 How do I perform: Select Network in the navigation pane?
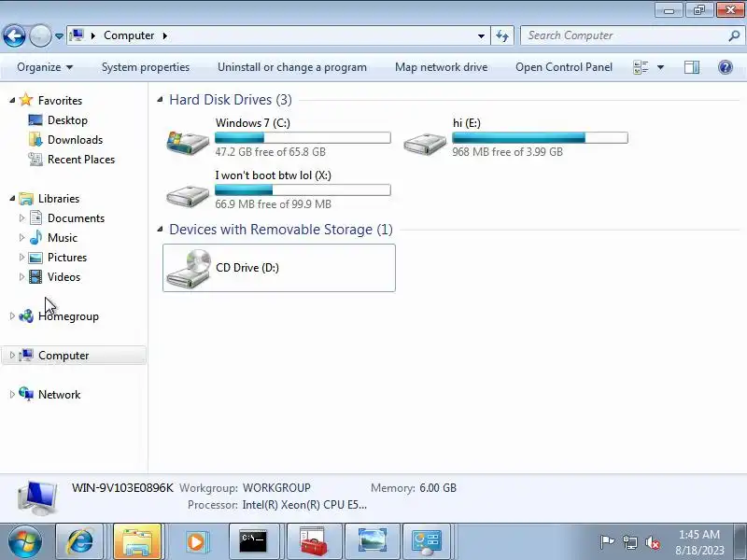[x=59, y=394]
